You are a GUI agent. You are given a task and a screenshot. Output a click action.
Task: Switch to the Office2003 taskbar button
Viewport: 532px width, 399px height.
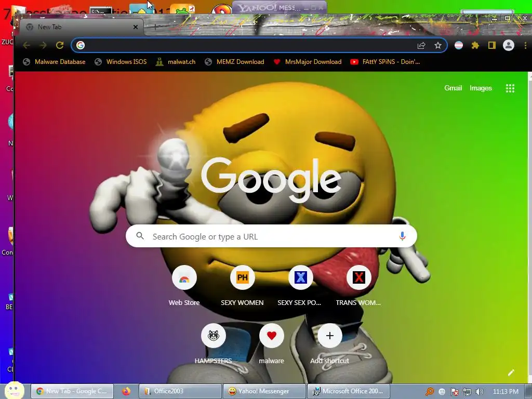(x=180, y=391)
